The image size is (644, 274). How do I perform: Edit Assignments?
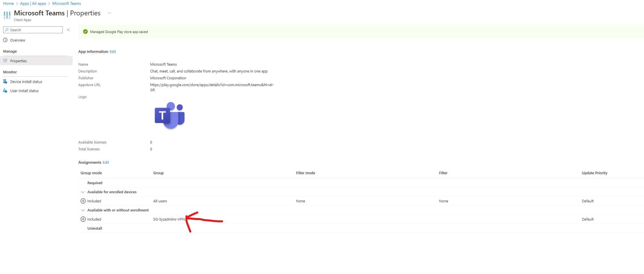106,162
